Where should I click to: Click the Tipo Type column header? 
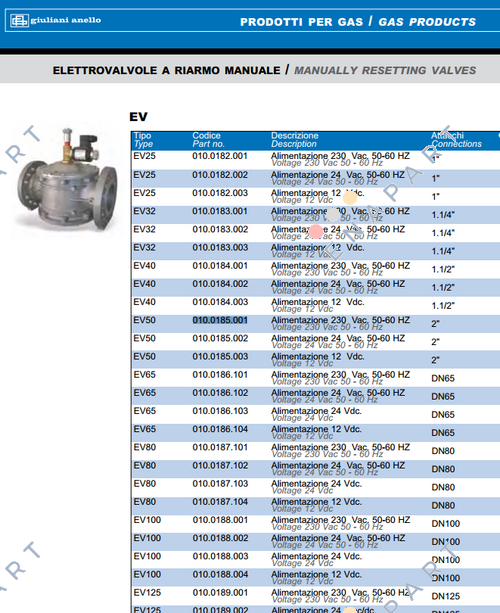tap(143, 140)
